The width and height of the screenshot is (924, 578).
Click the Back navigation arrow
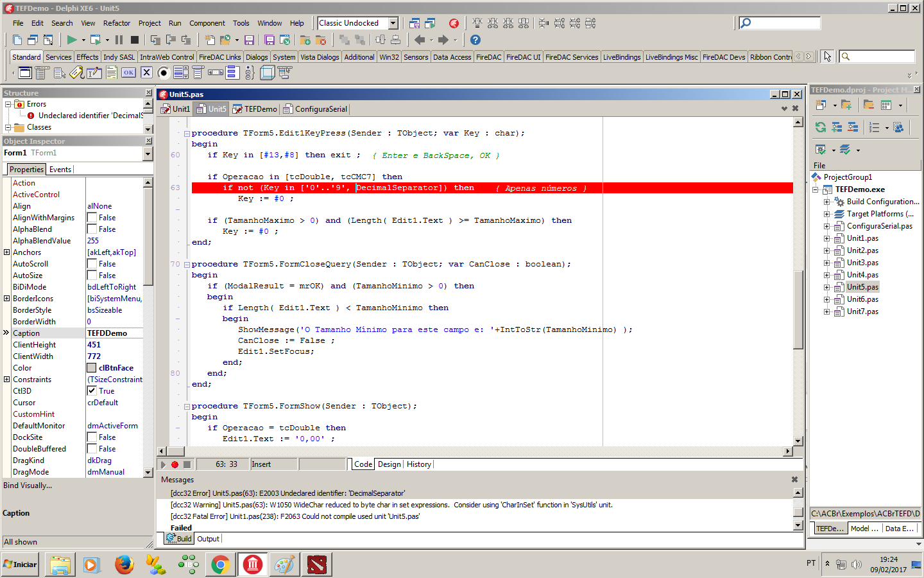pos(420,40)
